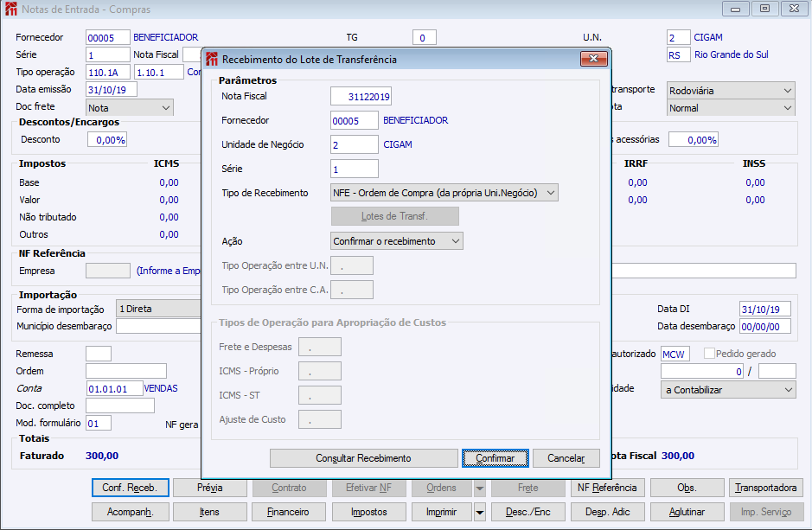Click the Notas de Entrada window icon
This screenshot has width=812, height=530.
10,9
